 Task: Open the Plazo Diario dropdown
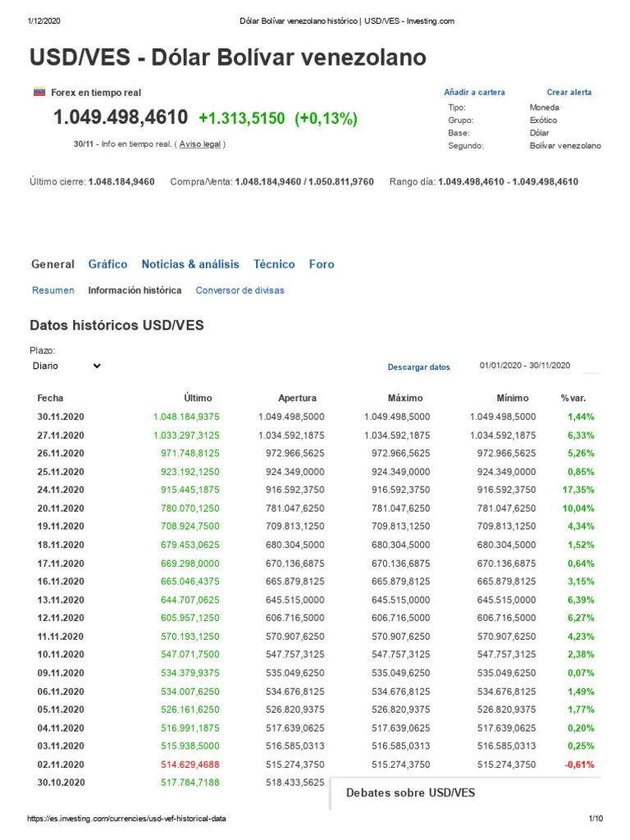(x=66, y=366)
